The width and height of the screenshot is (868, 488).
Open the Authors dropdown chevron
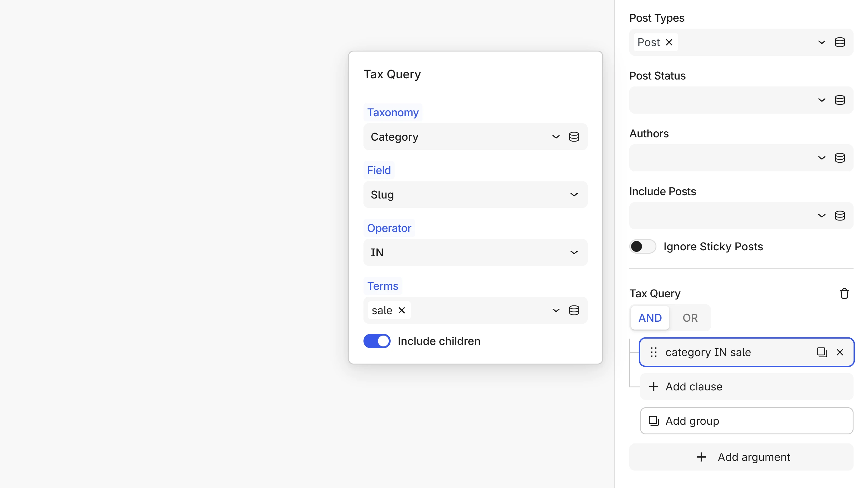[x=822, y=158]
